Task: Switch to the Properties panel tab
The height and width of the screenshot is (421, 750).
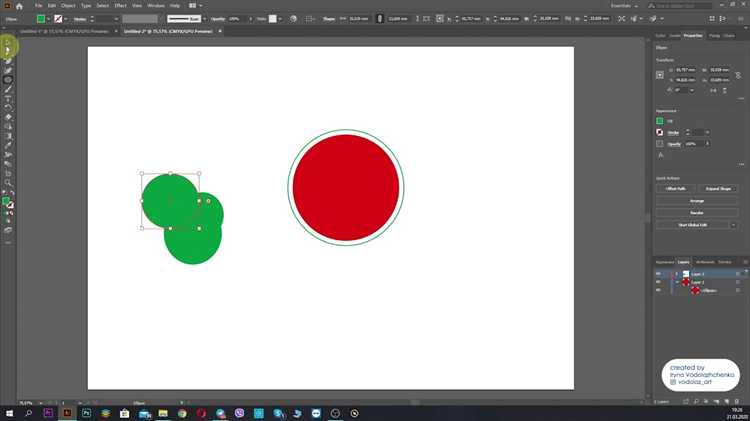Action: pos(693,36)
